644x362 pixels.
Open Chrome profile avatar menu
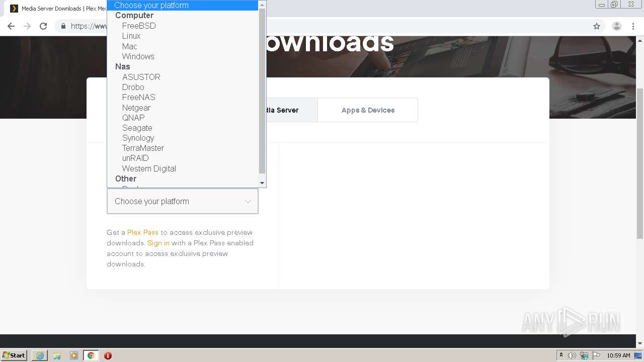coord(617,26)
